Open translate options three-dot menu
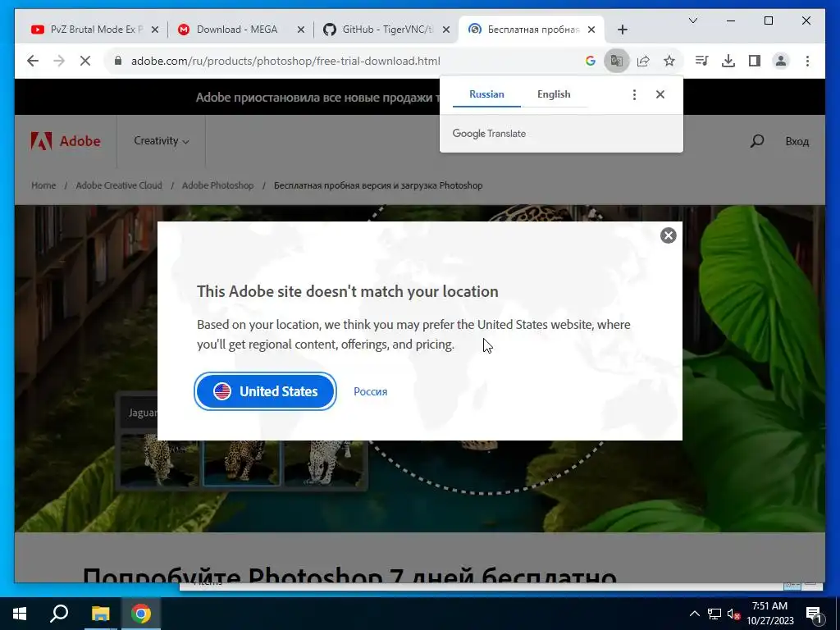This screenshot has width=840, height=630. [634, 95]
